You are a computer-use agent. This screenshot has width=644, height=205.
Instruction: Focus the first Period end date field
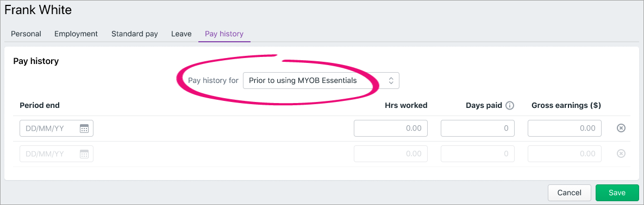point(57,129)
